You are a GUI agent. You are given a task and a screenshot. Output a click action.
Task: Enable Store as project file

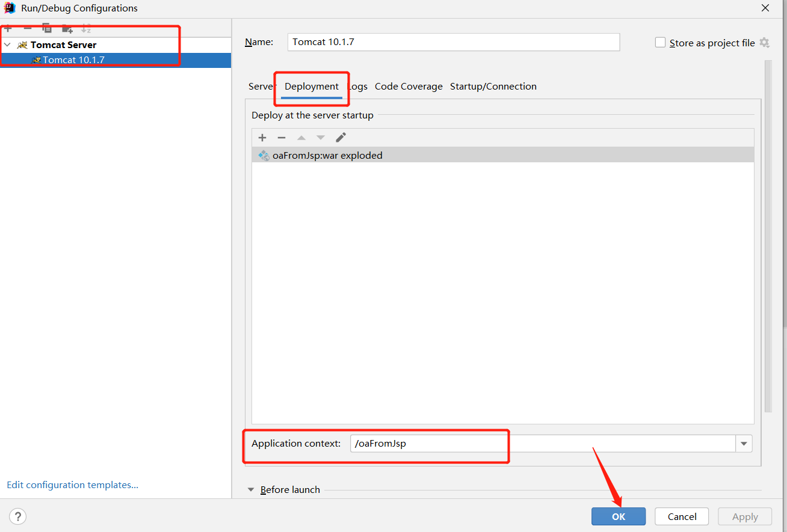660,43
